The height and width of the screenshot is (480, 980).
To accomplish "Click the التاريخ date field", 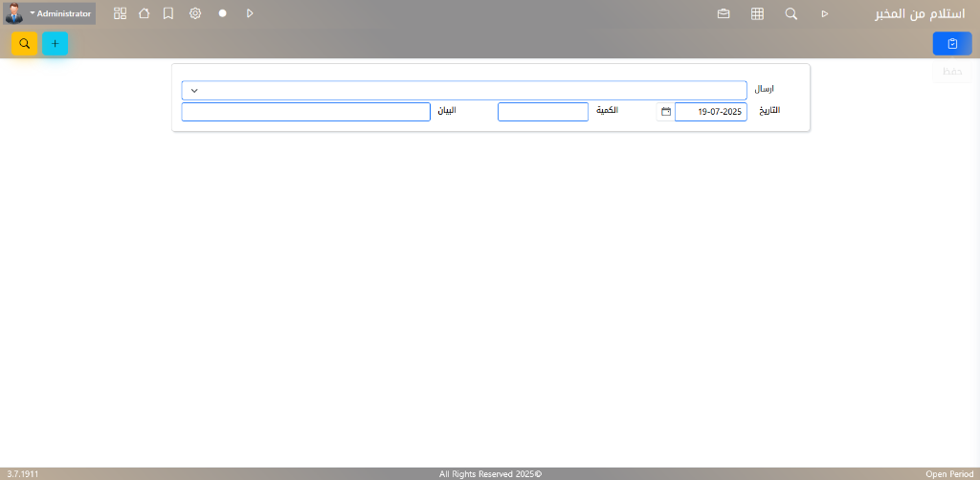I will [710, 112].
